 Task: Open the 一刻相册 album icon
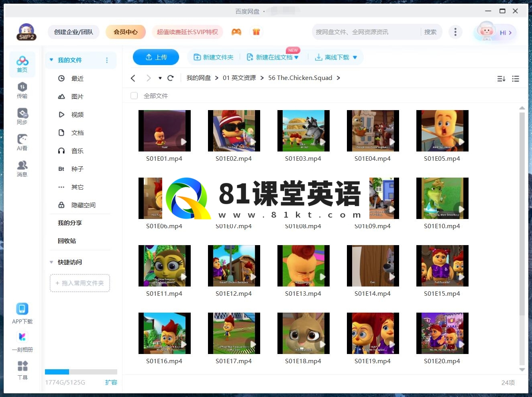22,342
